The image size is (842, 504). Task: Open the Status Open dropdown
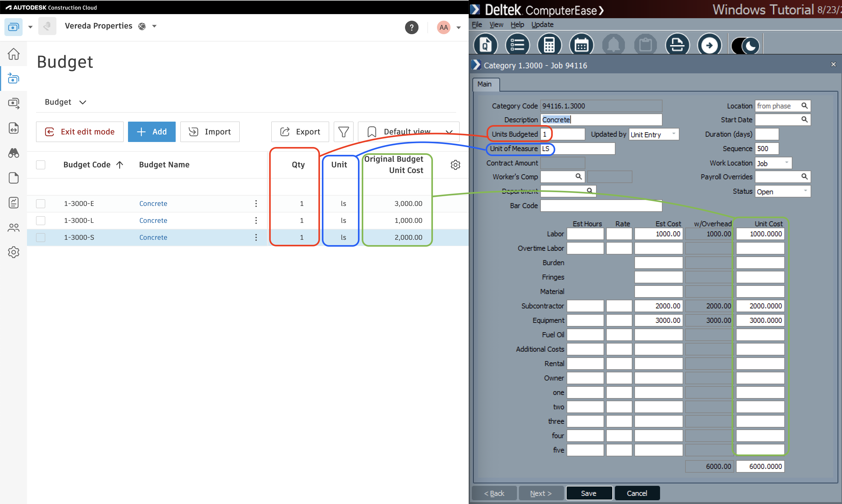(x=782, y=192)
